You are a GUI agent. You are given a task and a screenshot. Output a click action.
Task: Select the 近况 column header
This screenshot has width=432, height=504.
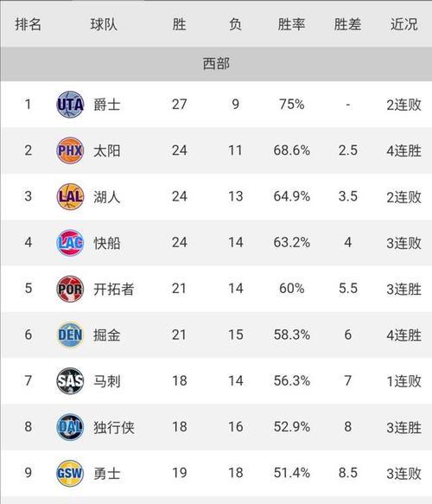(404, 24)
